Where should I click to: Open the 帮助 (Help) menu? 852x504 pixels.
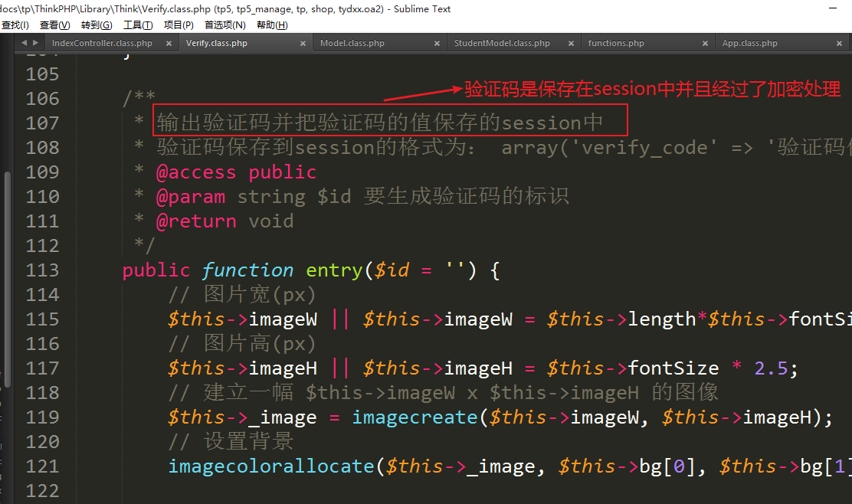(272, 25)
